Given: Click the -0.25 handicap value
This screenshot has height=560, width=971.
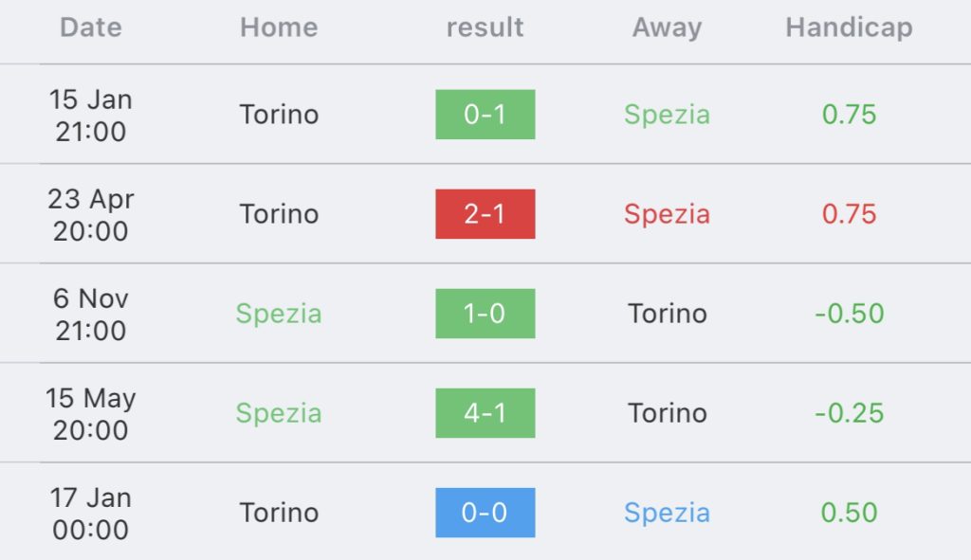Looking at the screenshot, I should [x=849, y=413].
